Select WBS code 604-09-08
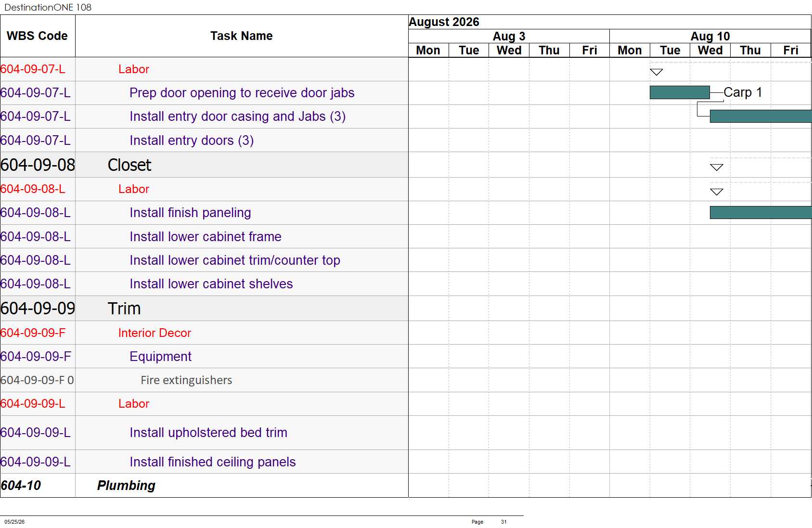812x528 pixels. [x=38, y=165]
